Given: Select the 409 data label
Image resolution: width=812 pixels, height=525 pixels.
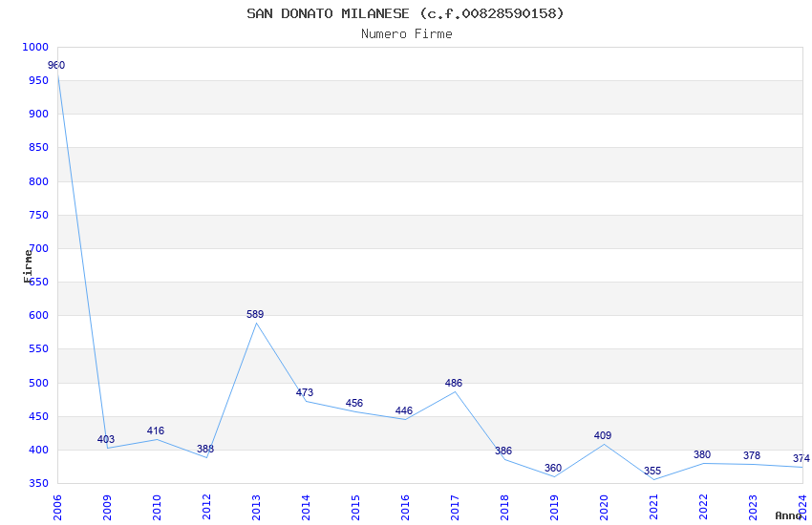Looking at the screenshot, I should coord(603,435).
